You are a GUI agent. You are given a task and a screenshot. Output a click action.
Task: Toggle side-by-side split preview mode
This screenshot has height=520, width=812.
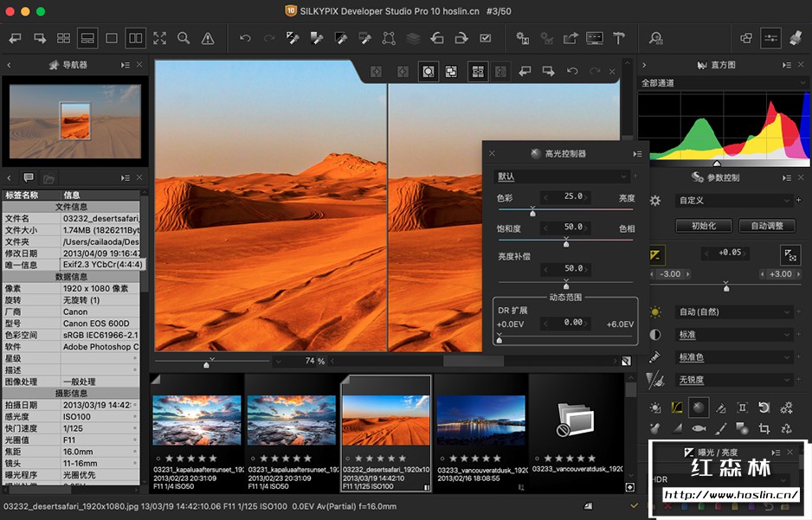click(136, 38)
